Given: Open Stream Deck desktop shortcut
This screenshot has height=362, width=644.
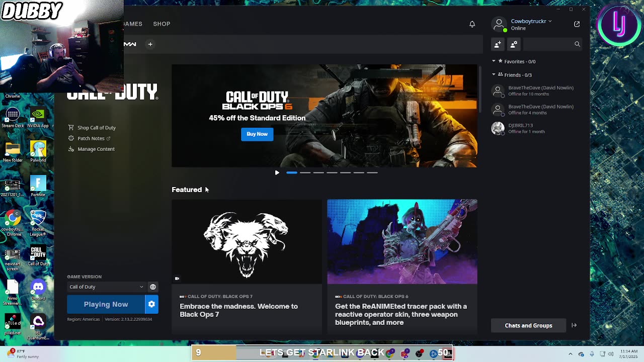Looking at the screenshot, I should coord(13,118).
